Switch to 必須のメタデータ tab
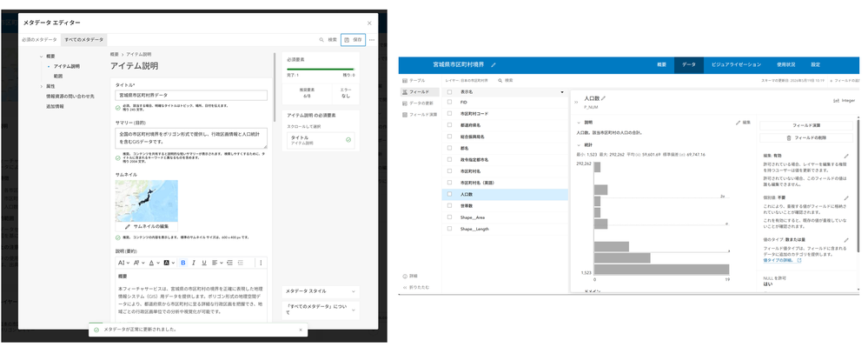 (x=39, y=40)
